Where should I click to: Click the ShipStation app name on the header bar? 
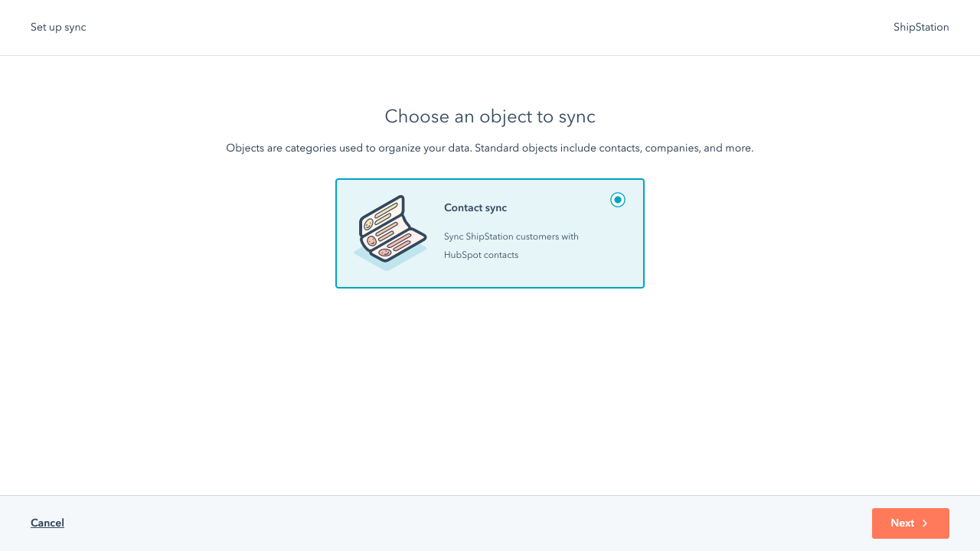[x=921, y=27]
